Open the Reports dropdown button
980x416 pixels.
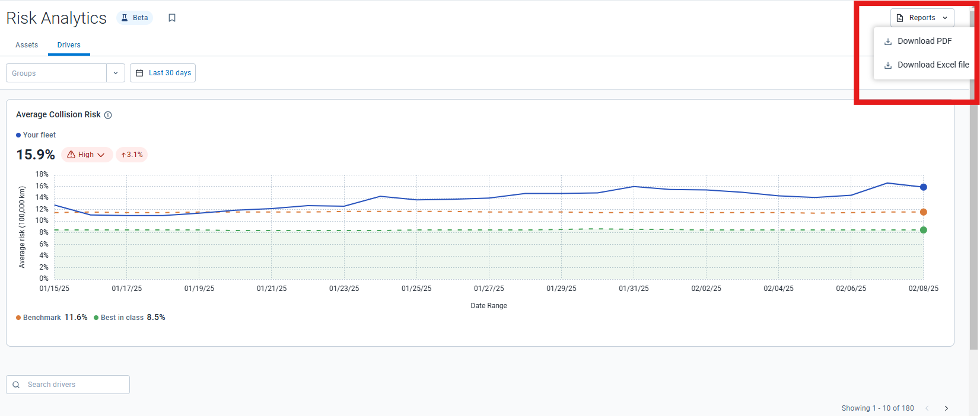click(922, 18)
